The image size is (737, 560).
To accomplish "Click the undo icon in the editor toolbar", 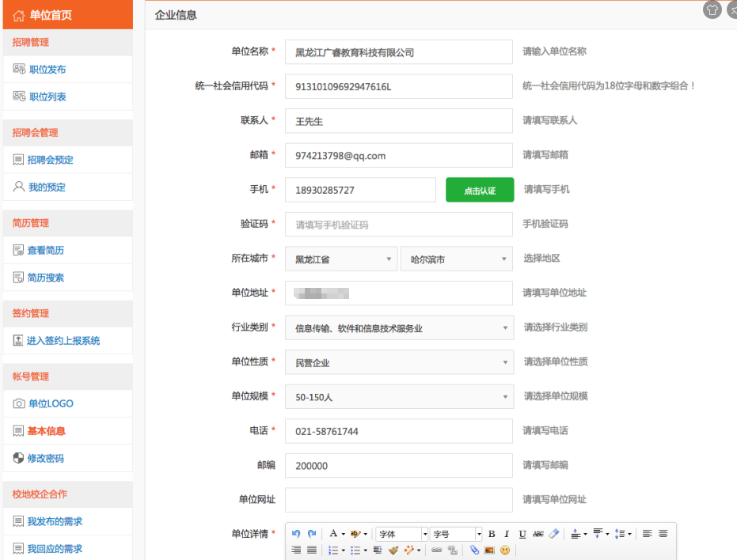I will (296, 534).
